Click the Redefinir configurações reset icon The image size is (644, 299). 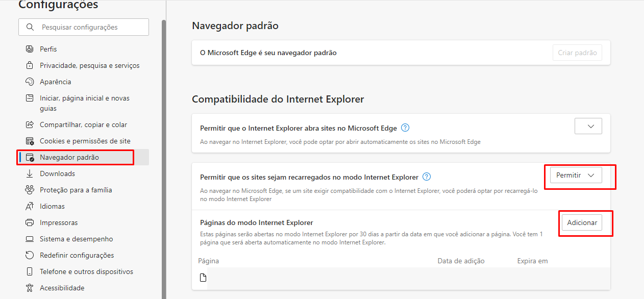pos(30,255)
